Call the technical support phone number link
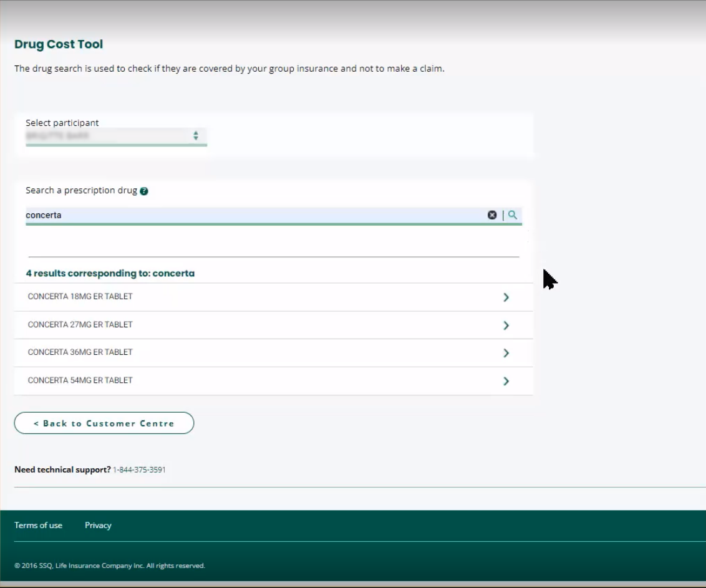Image resolution: width=706 pixels, height=588 pixels. click(x=138, y=469)
